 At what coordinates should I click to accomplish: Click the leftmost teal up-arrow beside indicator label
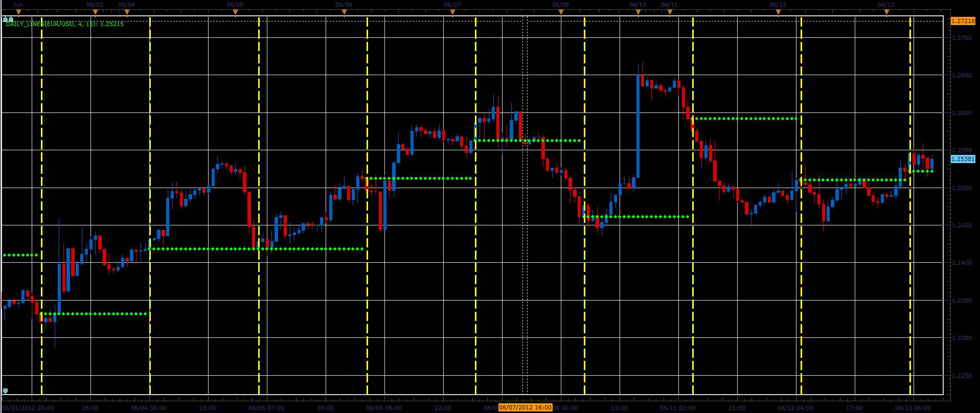(5, 19)
